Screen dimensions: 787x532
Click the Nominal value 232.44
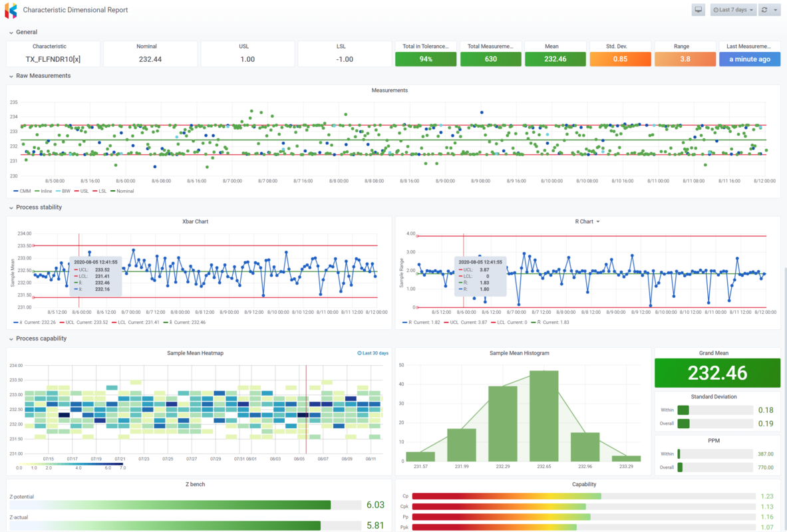click(150, 59)
